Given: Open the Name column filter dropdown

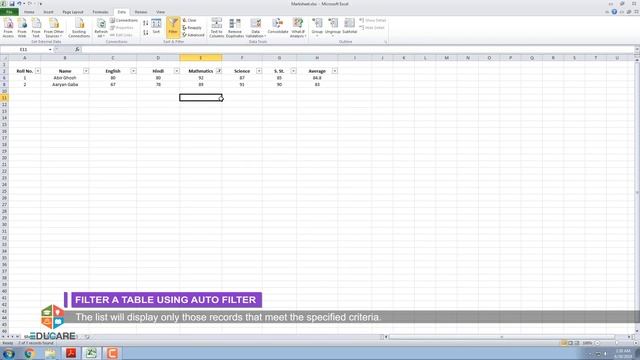Looking at the screenshot, I should tap(86, 71).
